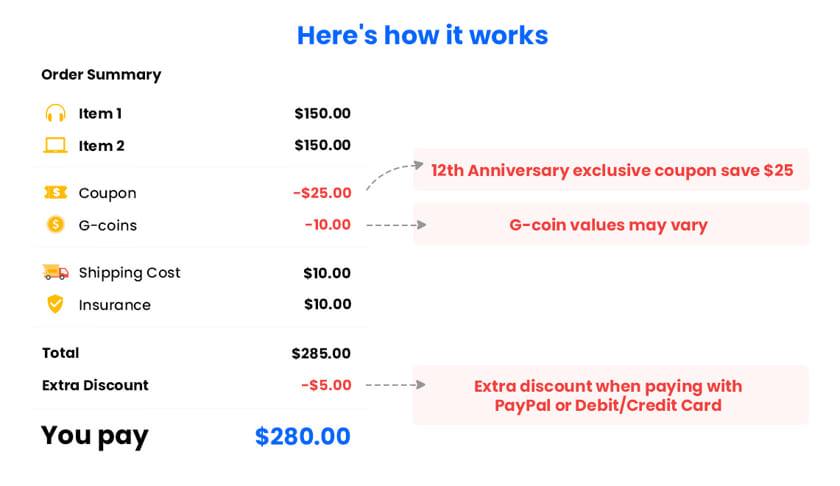
Task: Click the $285.00 Total amount
Action: pos(321,353)
